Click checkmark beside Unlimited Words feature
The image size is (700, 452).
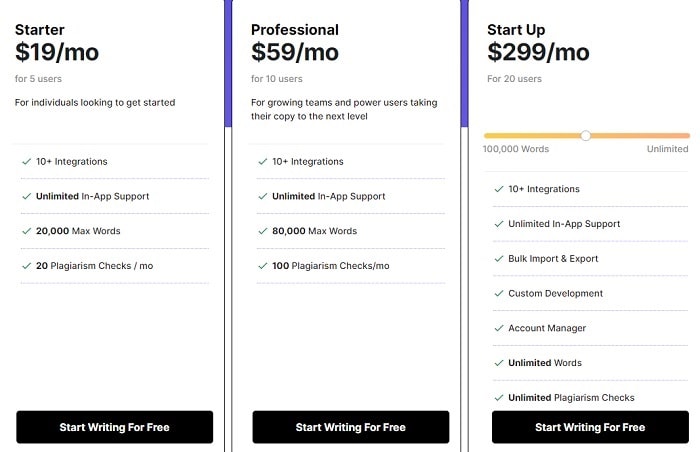point(498,363)
